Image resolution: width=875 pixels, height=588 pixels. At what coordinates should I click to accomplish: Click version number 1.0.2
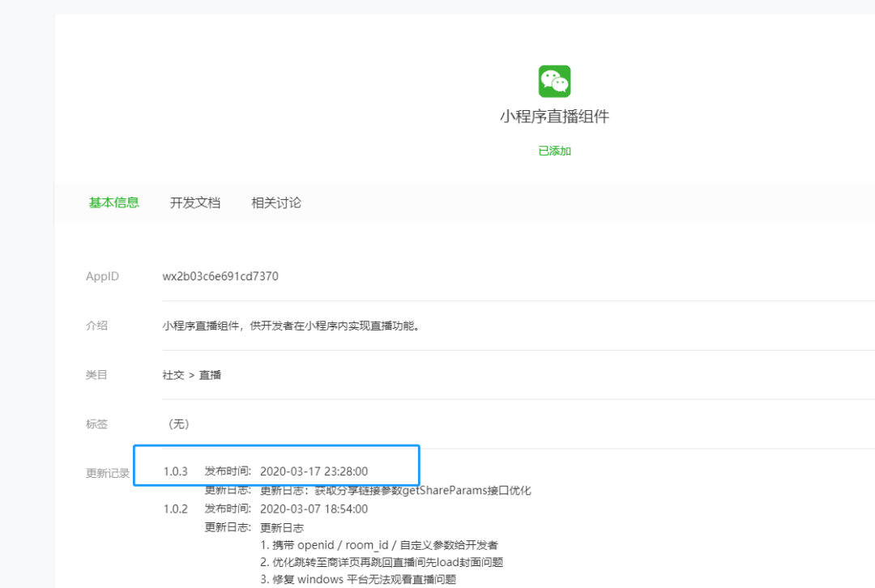(x=175, y=509)
